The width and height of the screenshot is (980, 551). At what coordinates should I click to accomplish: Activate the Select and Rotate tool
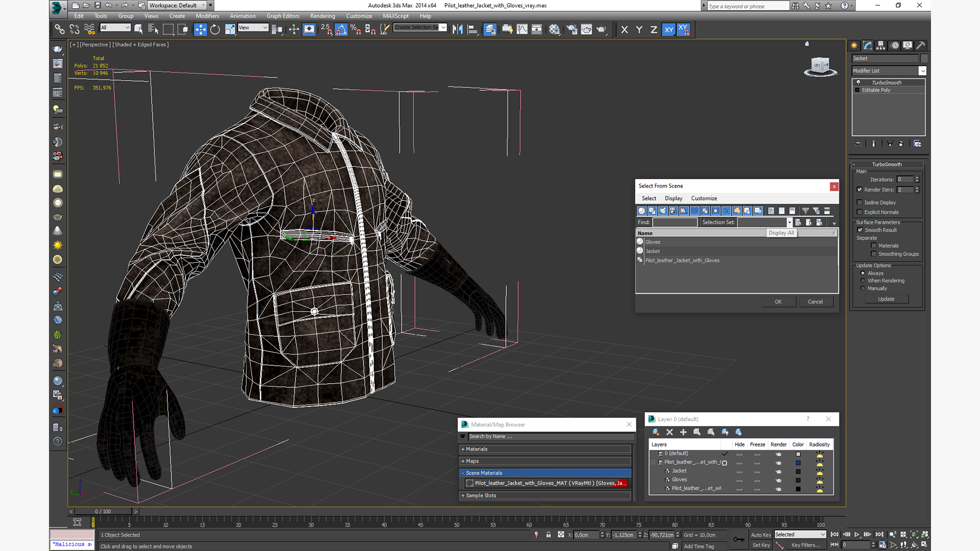(x=215, y=30)
